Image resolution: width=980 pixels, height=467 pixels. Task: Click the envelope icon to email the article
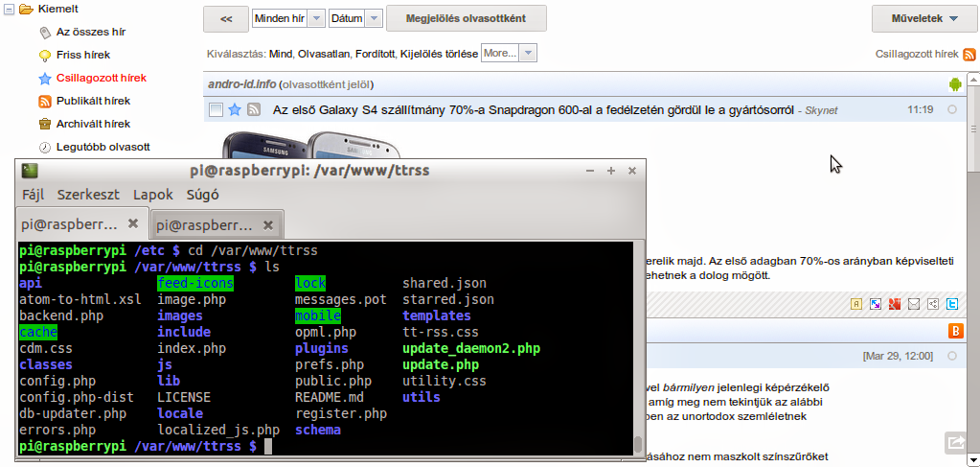(914, 304)
